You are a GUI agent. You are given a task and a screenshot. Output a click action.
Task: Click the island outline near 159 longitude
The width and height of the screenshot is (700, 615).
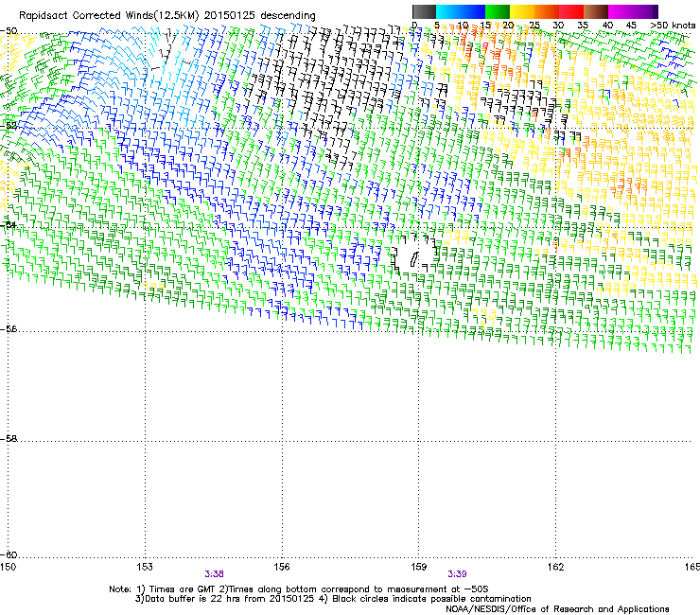[x=413, y=259]
